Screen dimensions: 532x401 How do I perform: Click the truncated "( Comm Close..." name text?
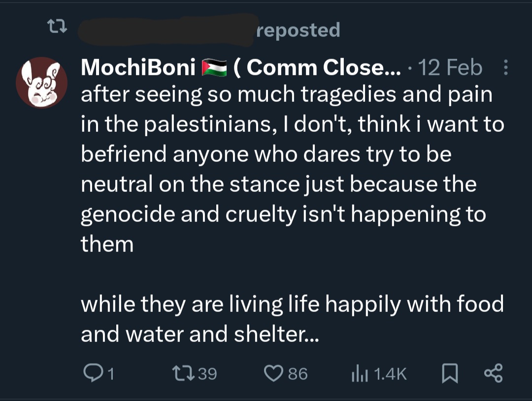(316, 68)
